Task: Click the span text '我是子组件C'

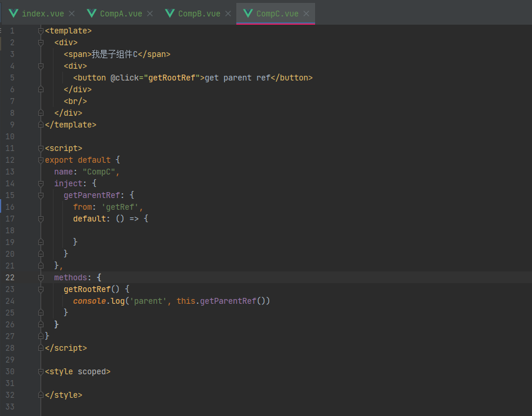Action: (115, 54)
